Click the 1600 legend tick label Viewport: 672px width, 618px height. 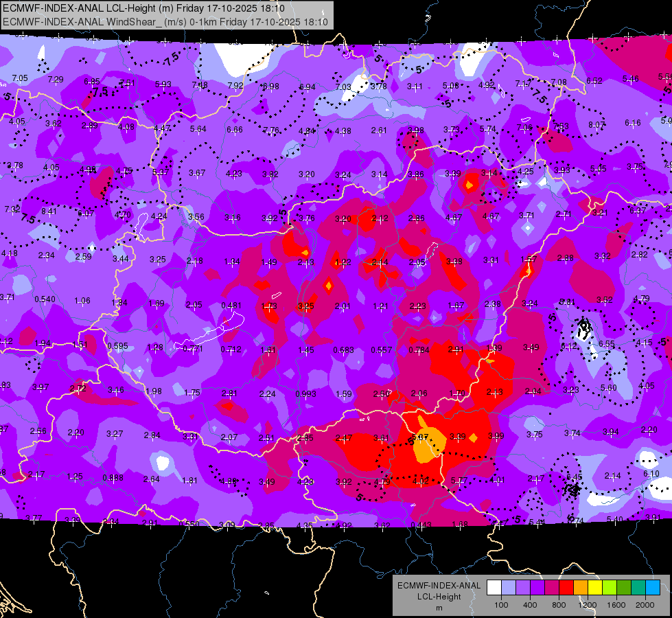[x=616, y=605]
